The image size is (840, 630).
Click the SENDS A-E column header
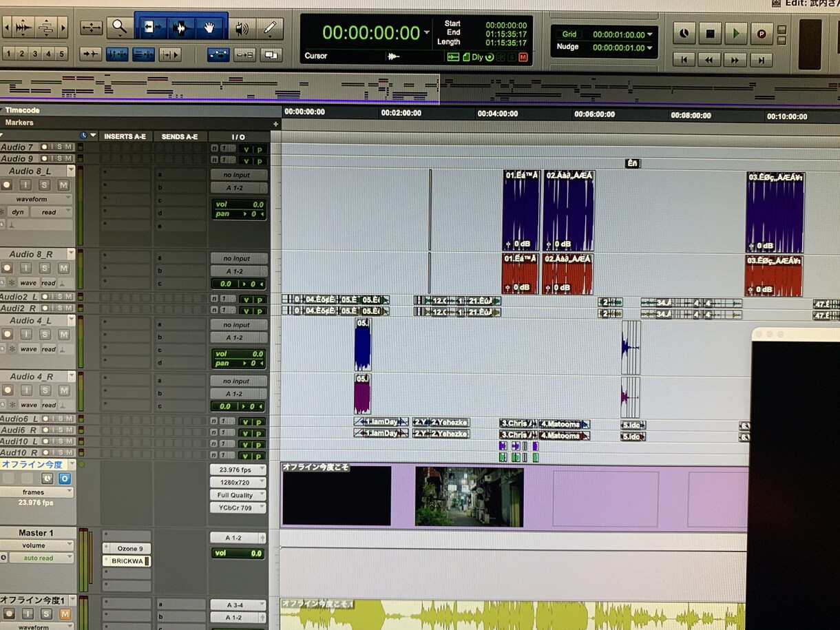(x=180, y=136)
